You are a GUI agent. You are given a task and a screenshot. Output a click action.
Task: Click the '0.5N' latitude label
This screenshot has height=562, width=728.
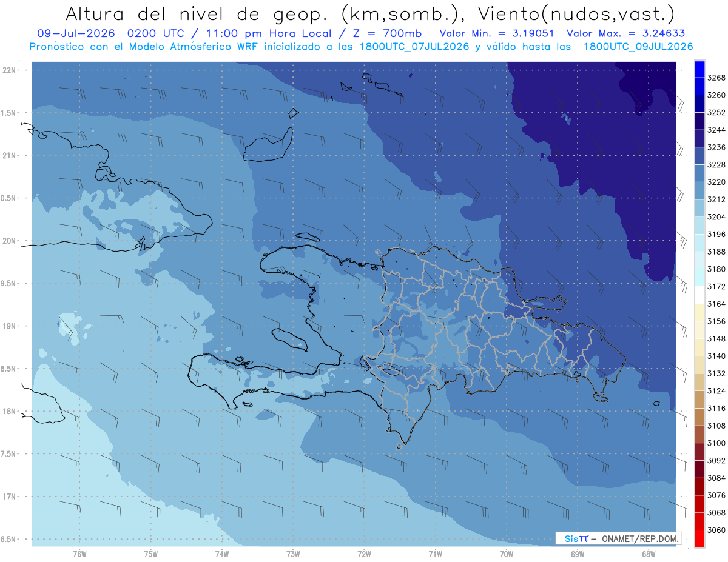click(x=9, y=198)
